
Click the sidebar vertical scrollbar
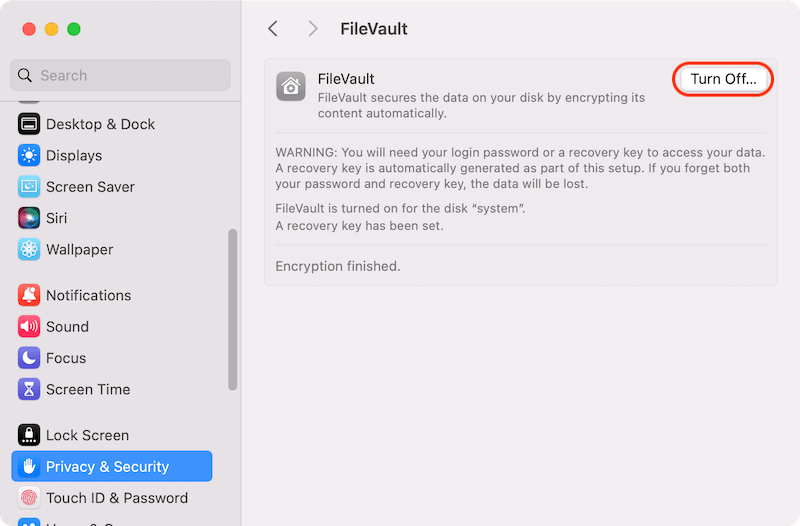pyautogui.click(x=233, y=309)
